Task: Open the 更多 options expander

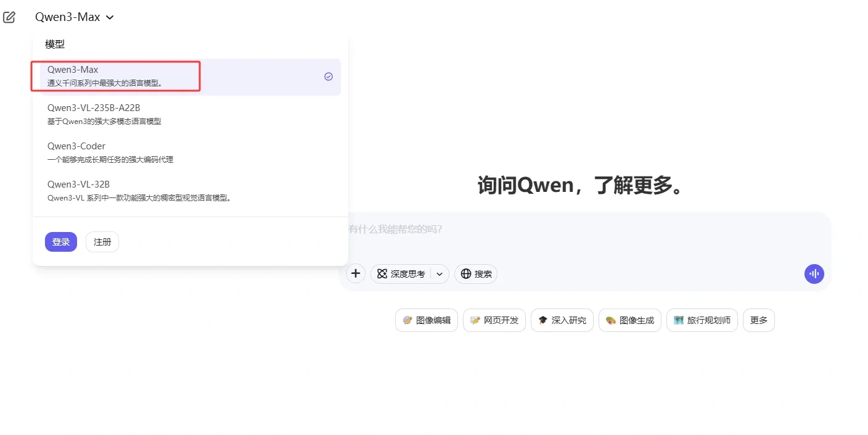Action: pyautogui.click(x=758, y=320)
